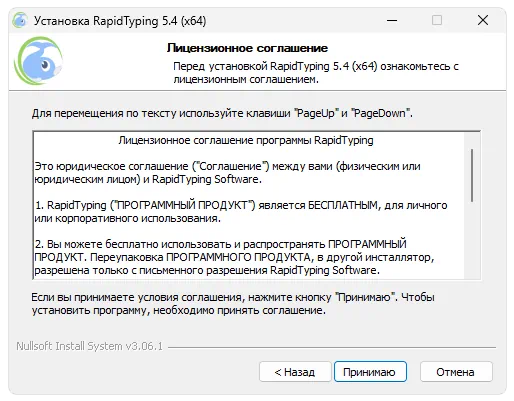
Task: Click license clause 1 about БЕСПЛАТНЫМ use
Action: point(241,212)
